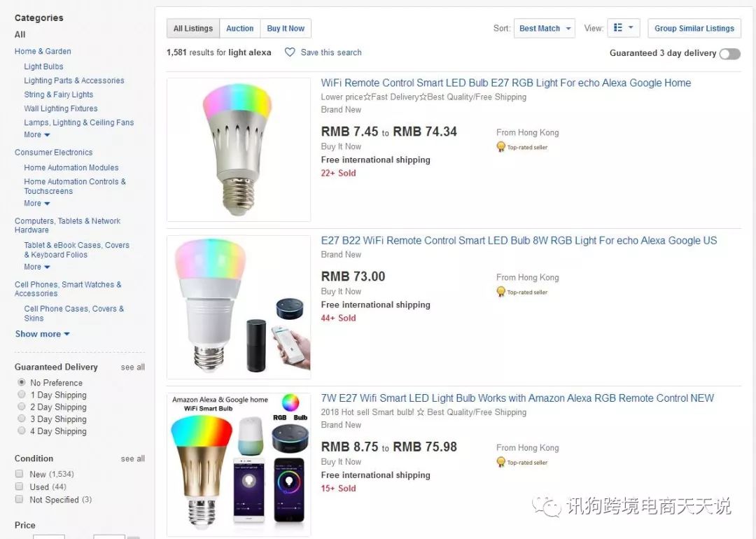Viewport: 756px width, 539px height.
Task: Check the Used condition checkbox
Action: tap(20, 486)
